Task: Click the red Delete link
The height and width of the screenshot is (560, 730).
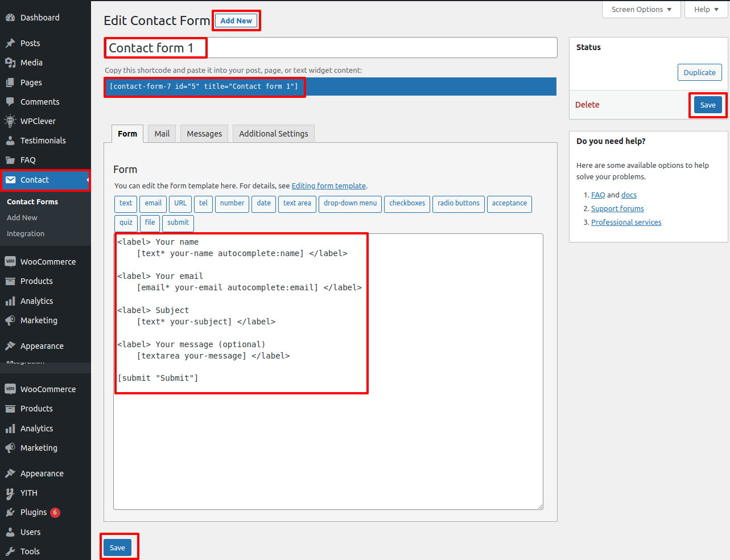Action: (587, 105)
